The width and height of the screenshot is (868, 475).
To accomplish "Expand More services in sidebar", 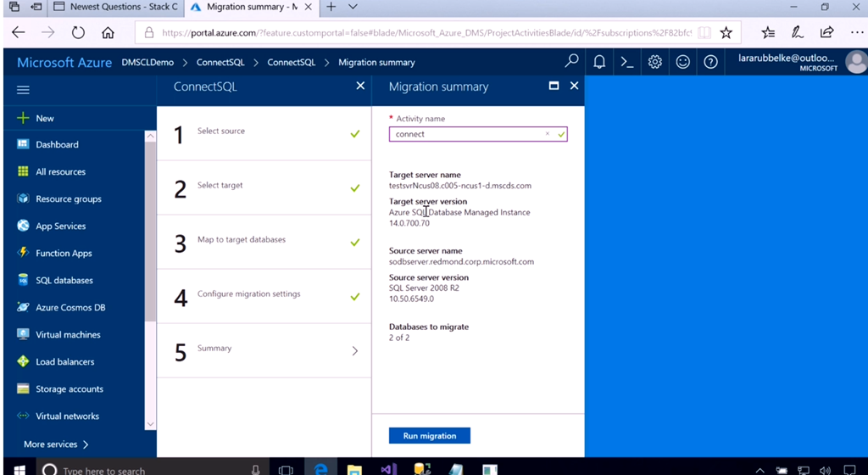I will pos(57,444).
